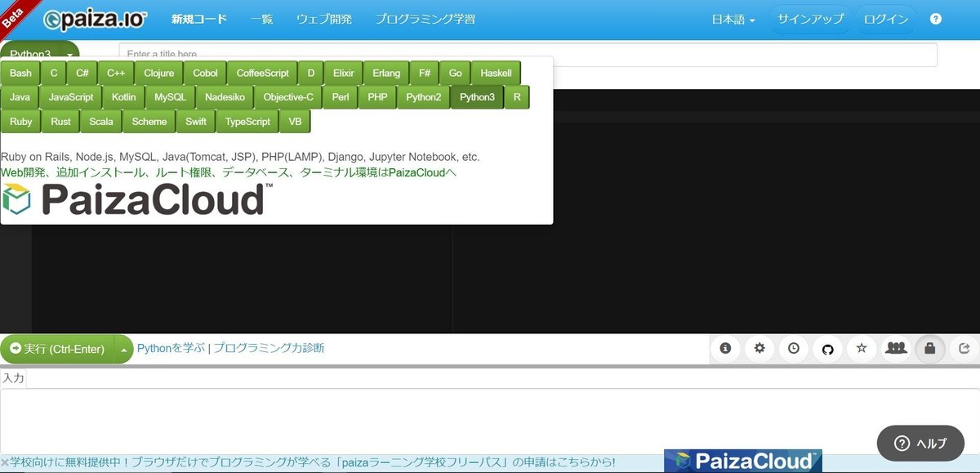980x473 pixels.
Task: View execution history via the clock icon
Action: click(793, 348)
